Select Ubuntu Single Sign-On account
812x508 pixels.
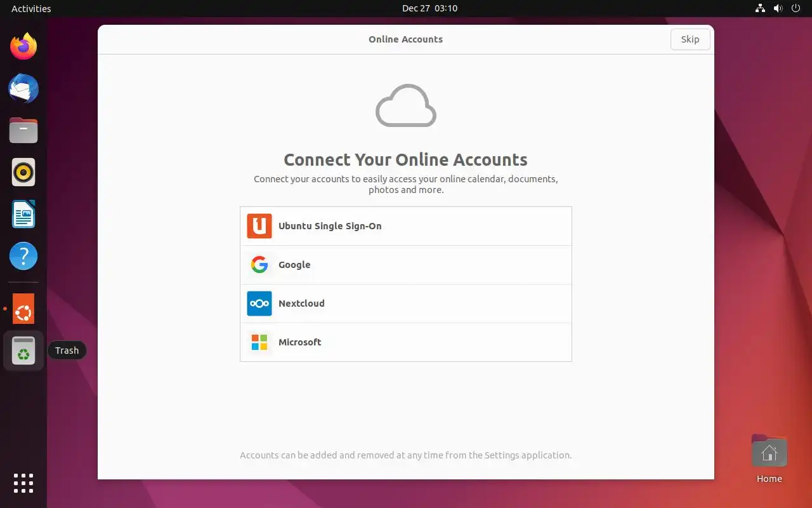(x=406, y=226)
